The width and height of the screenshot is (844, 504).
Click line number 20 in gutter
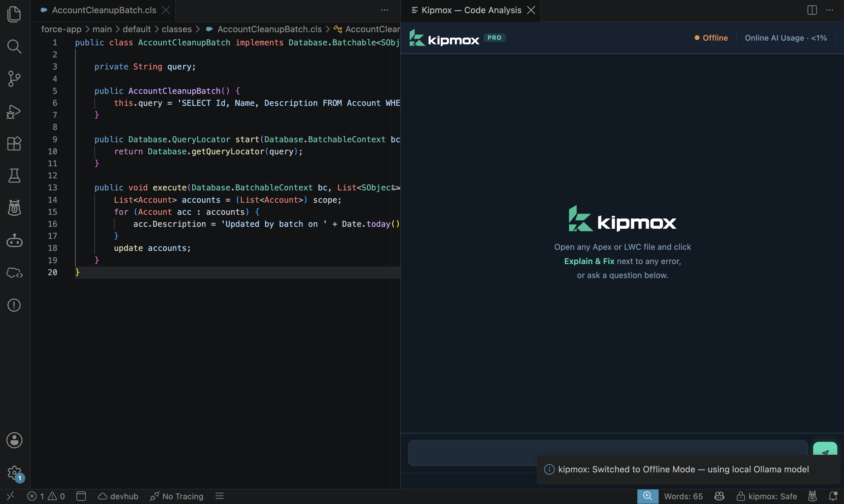click(x=52, y=272)
